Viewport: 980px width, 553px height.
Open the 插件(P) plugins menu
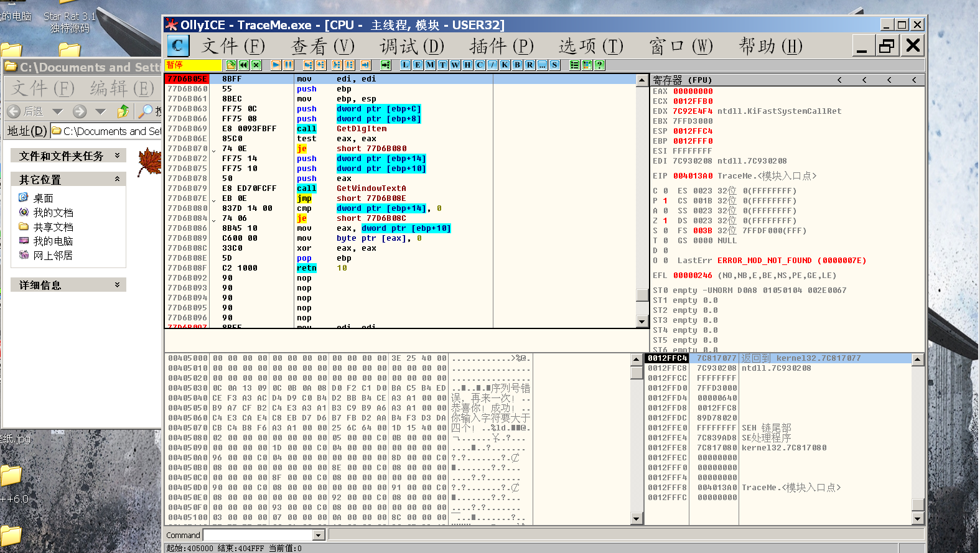501,46
